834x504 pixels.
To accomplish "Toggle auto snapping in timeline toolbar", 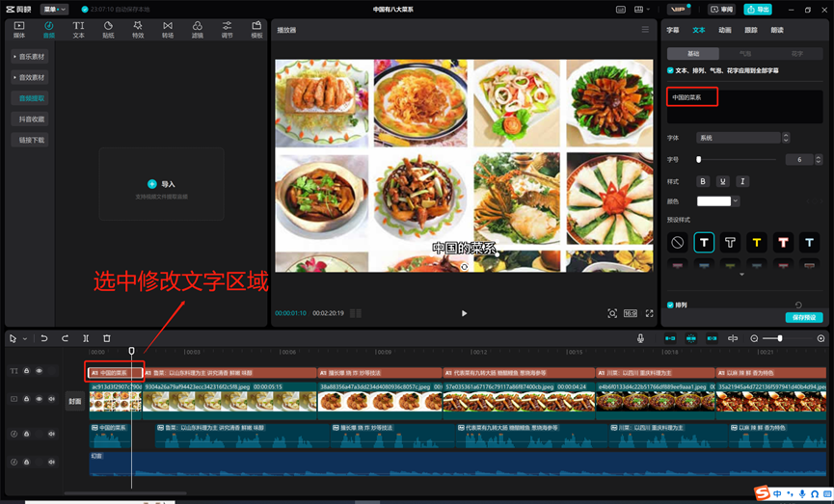I will point(691,338).
